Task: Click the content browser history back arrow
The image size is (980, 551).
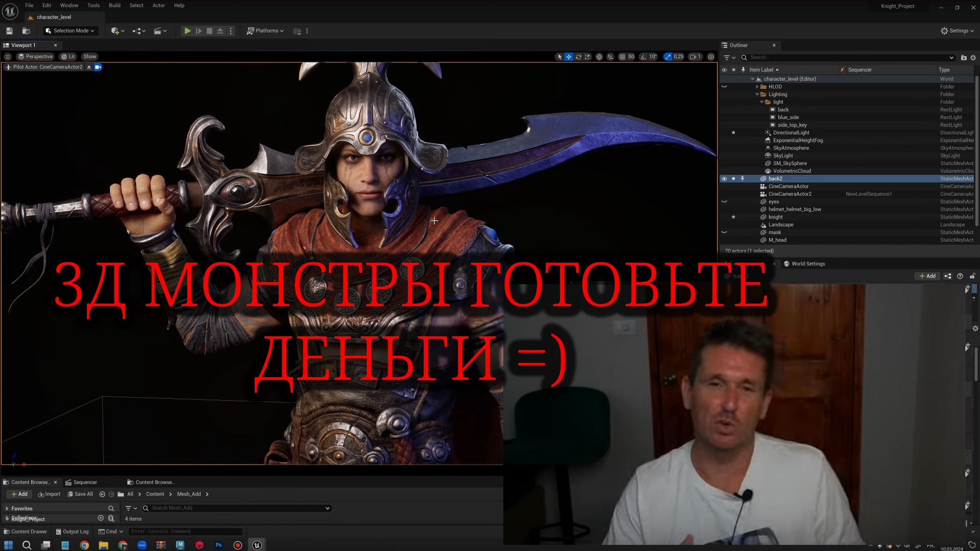Action: (102, 494)
